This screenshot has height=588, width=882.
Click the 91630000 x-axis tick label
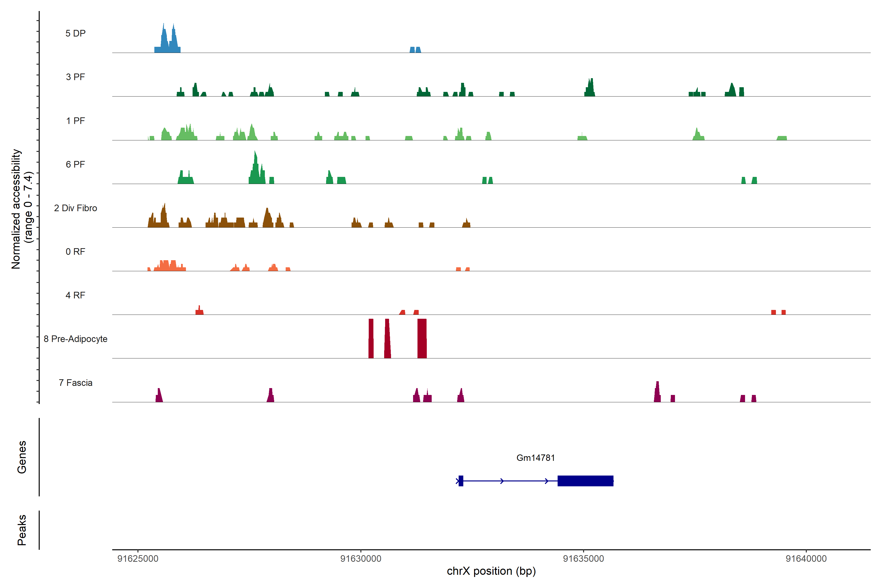(361, 558)
